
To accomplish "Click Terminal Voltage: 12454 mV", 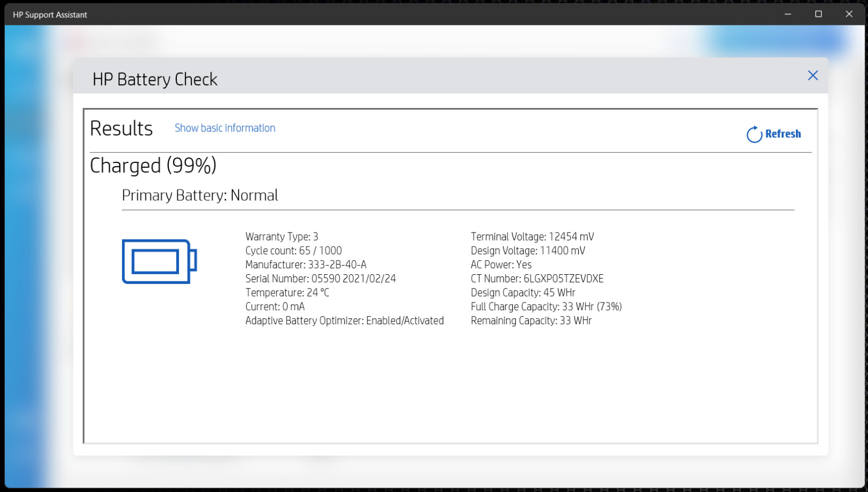I will (532, 237).
